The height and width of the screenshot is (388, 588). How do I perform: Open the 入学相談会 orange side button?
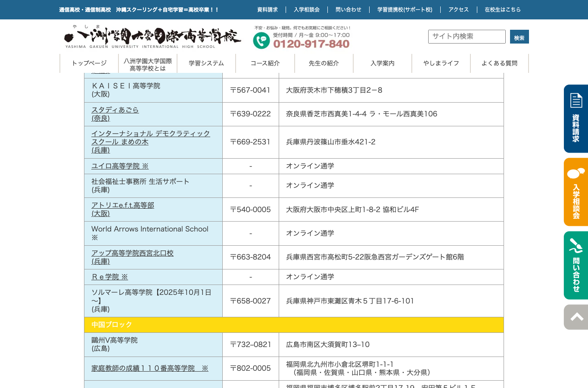pos(576,192)
